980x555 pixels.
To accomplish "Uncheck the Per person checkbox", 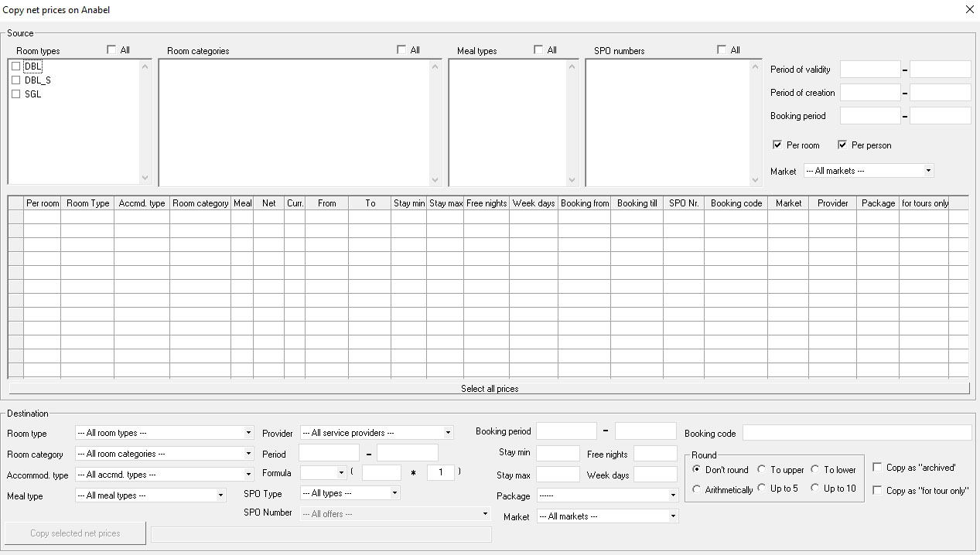I will [x=842, y=145].
